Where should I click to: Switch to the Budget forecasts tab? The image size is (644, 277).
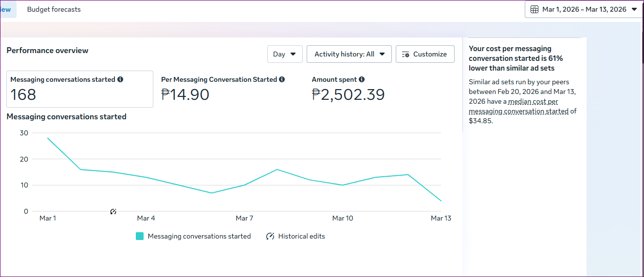coord(54,9)
